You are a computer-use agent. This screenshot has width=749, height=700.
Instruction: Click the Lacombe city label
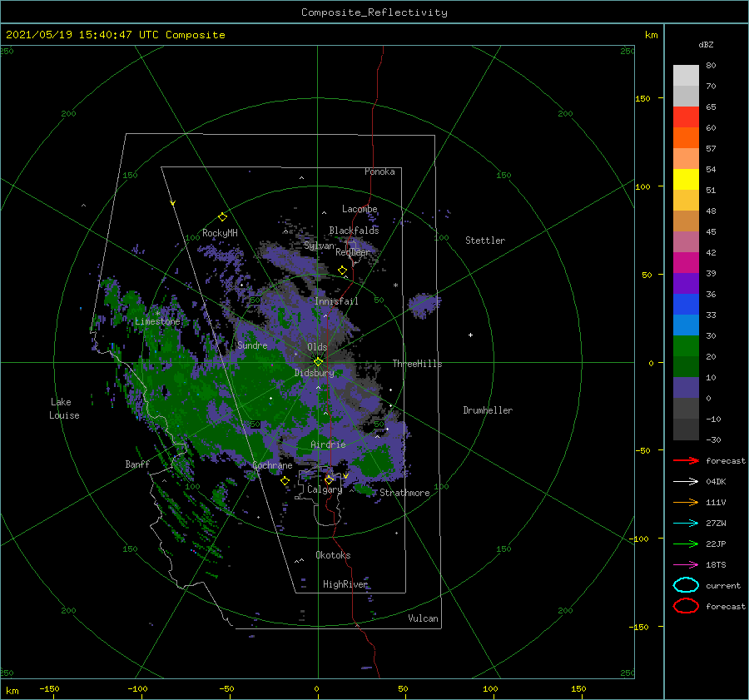(x=360, y=209)
